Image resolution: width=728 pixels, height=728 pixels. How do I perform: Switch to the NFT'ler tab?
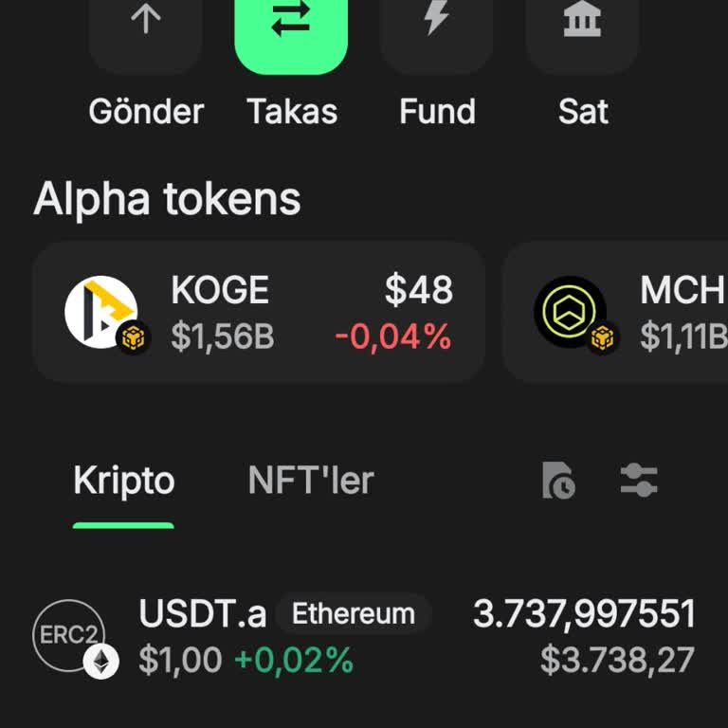click(311, 482)
